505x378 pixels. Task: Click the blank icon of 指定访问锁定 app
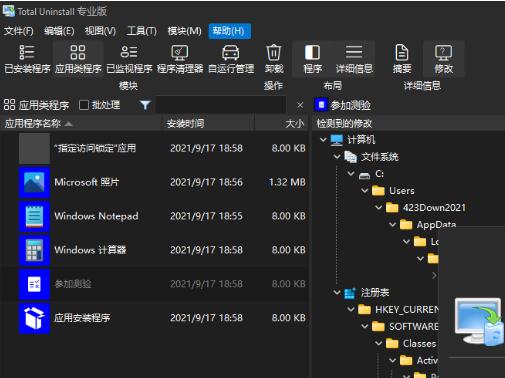coord(34,148)
